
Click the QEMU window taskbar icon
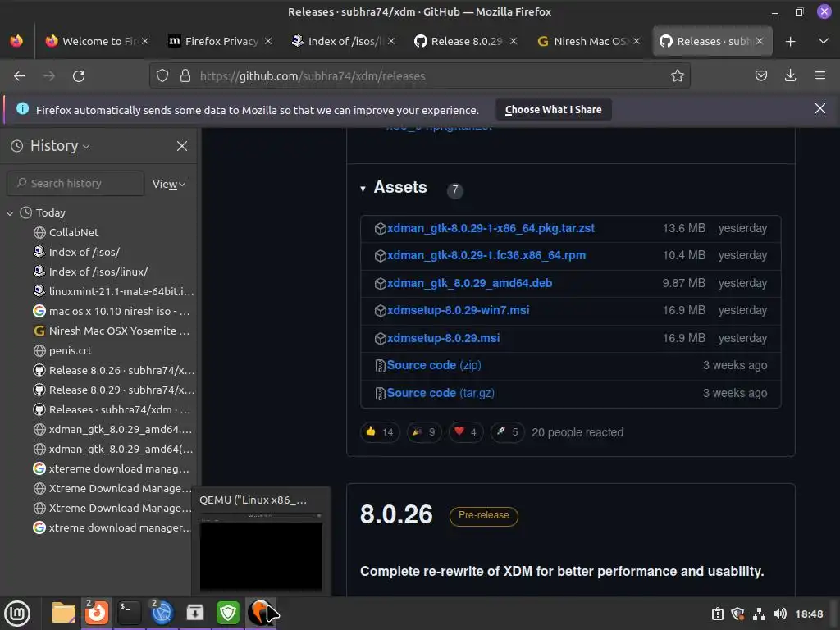(x=261, y=613)
